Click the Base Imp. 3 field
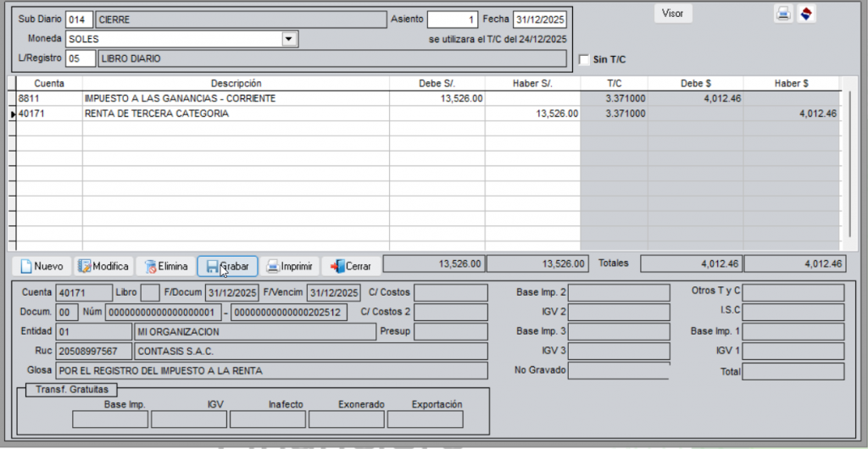Image resolution: width=868 pixels, height=449 pixels. (619, 332)
